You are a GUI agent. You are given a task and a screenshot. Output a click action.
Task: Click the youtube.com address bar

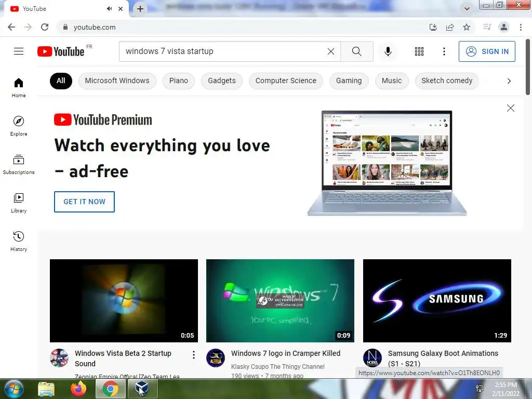(x=244, y=27)
